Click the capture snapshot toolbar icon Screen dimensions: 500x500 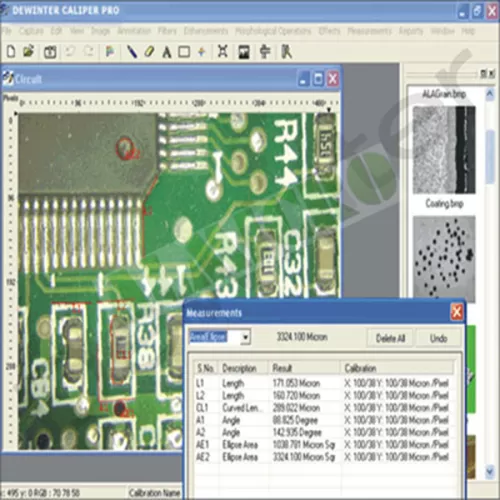pos(50,52)
